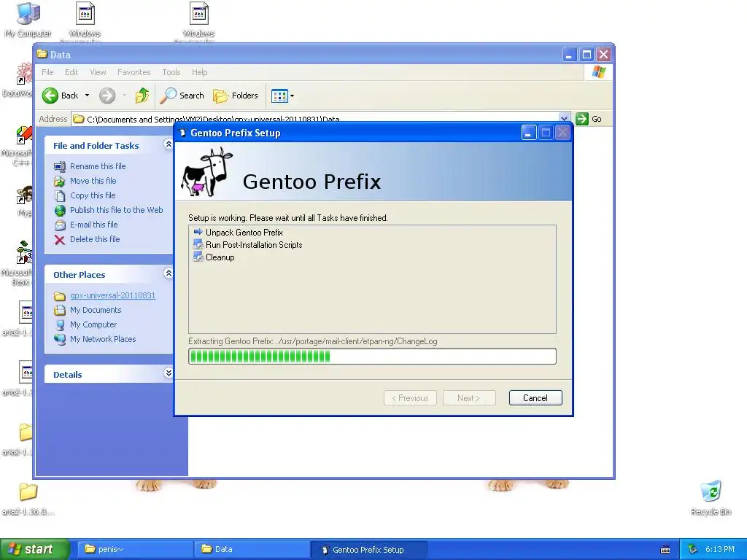Click Rename this file
Image resolution: width=747 pixels, height=560 pixels.
click(x=98, y=166)
